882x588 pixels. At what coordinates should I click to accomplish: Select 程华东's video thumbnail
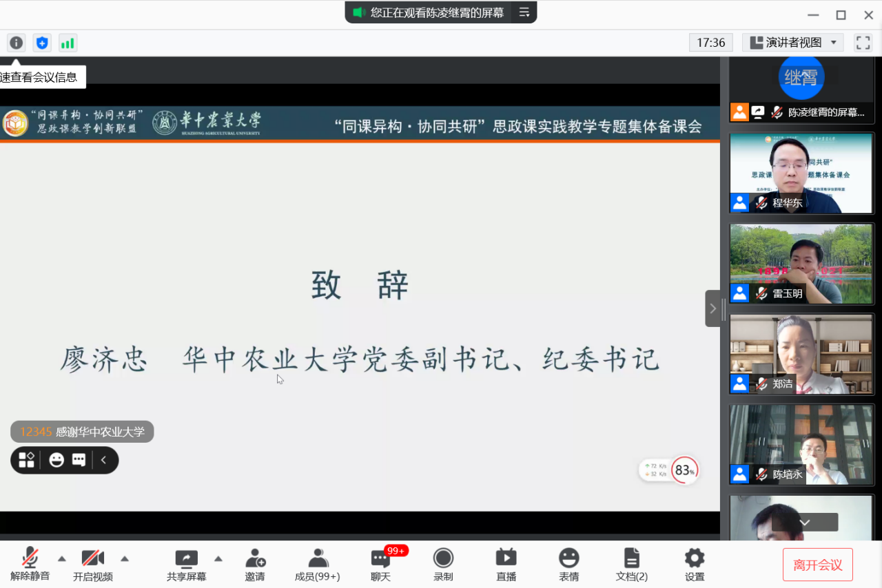pyautogui.click(x=801, y=172)
